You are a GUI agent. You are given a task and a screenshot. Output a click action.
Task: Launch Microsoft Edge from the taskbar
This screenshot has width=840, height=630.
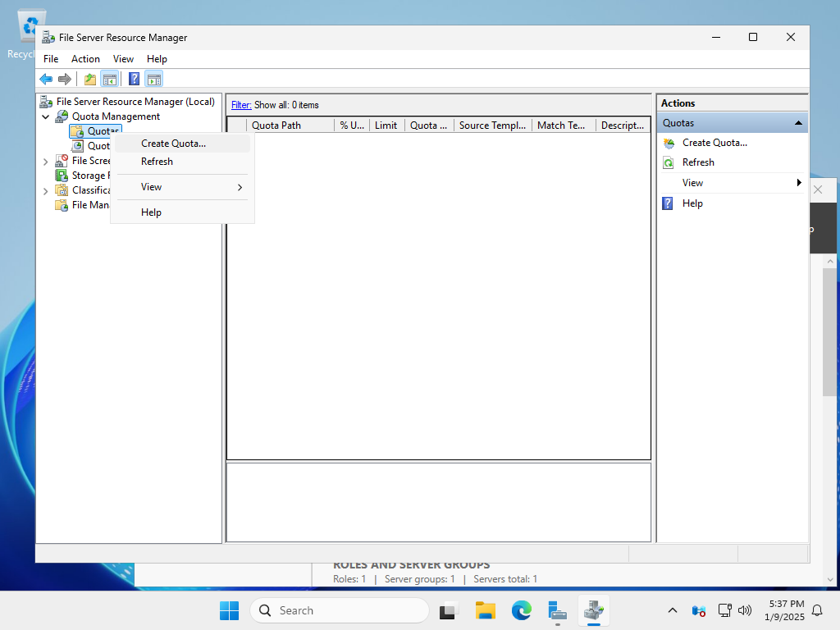521,610
